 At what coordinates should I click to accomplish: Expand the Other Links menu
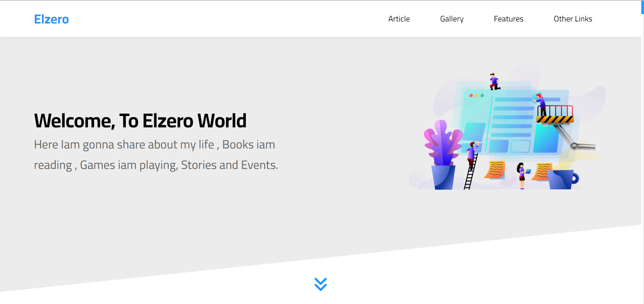click(x=573, y=19)
